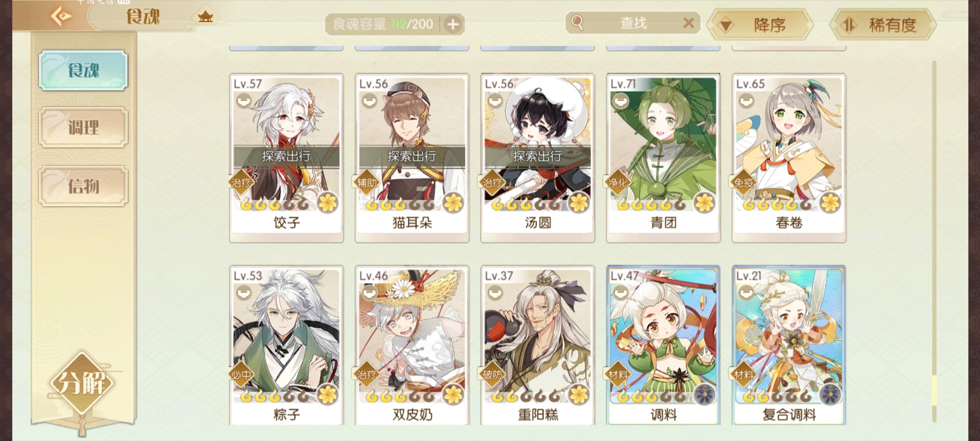Tap the pavilion home icon
Viewport: 980px width, 441px height.
tap(205, 17)
